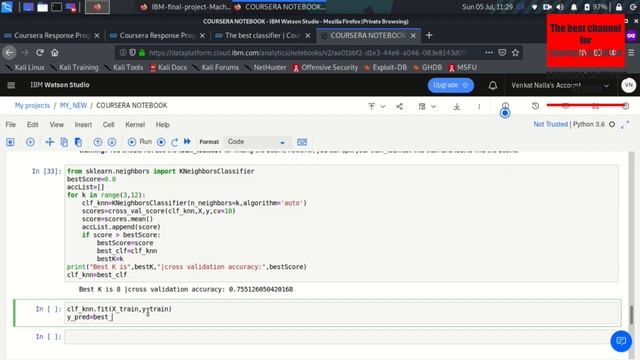Image resolution: width=640 pixels, height=360 pixels.
Task: Click the save and checkpoint toolbar icon
Action: pos(10,142)
